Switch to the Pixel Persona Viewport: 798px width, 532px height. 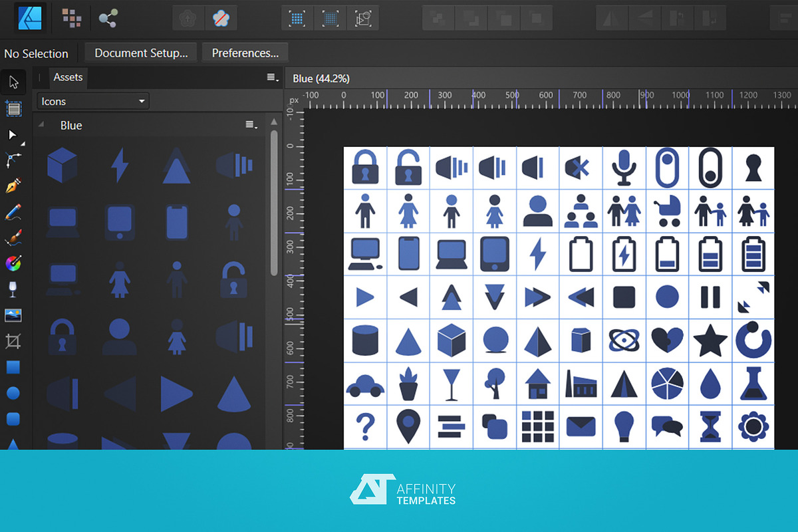pos(71,18)
